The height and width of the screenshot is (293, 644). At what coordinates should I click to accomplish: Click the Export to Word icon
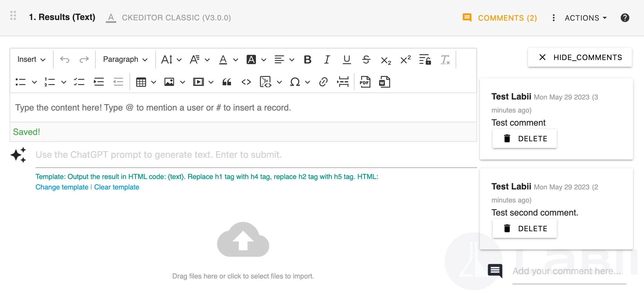pyautogui.click(x=384, y=82)
